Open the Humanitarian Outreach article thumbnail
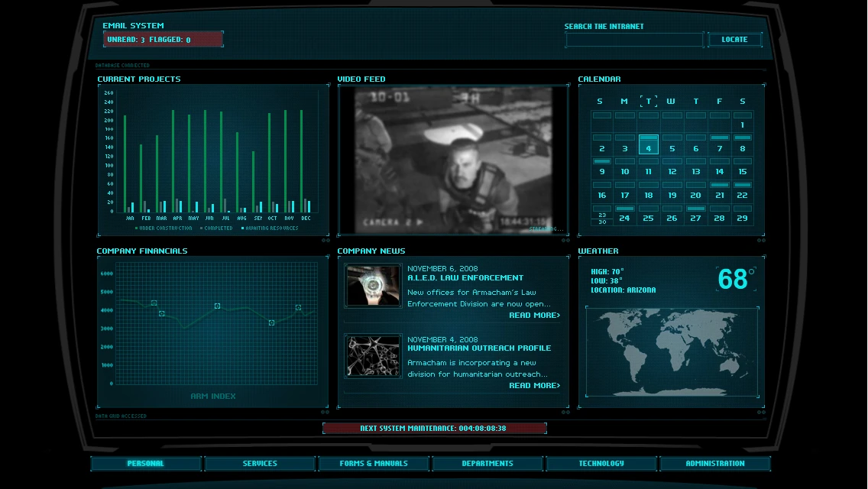This screenshot has width=868, height=489. [x=372, y=356]
